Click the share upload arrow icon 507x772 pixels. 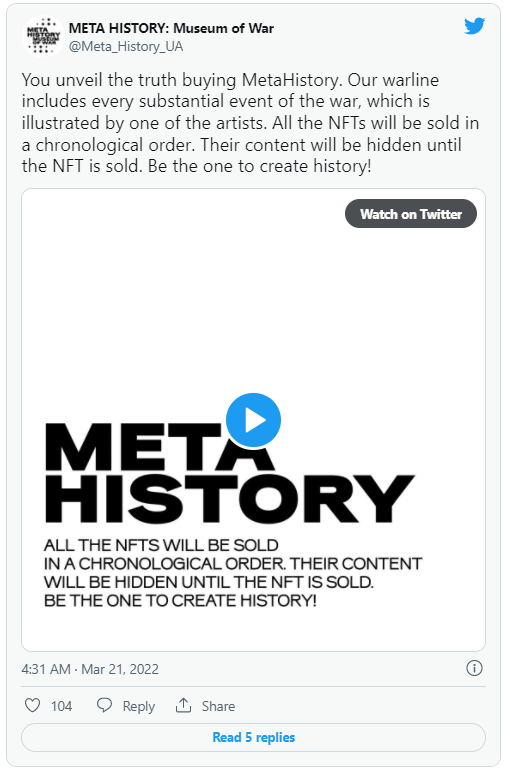coord(184,705)
